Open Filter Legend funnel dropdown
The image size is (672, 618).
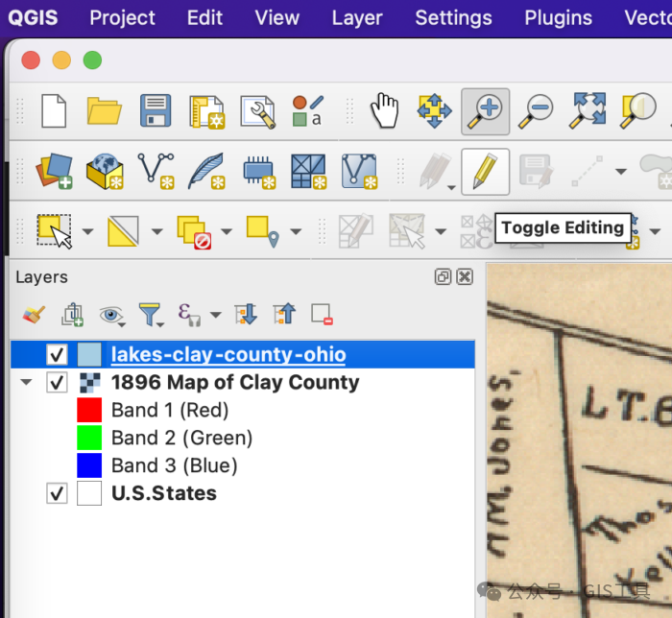pyautogui.click(x=151, y=315)
